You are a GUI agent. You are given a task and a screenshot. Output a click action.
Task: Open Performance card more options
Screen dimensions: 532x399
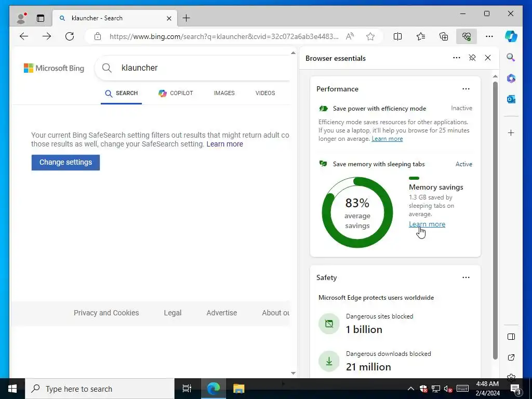[x=466, y=89]
